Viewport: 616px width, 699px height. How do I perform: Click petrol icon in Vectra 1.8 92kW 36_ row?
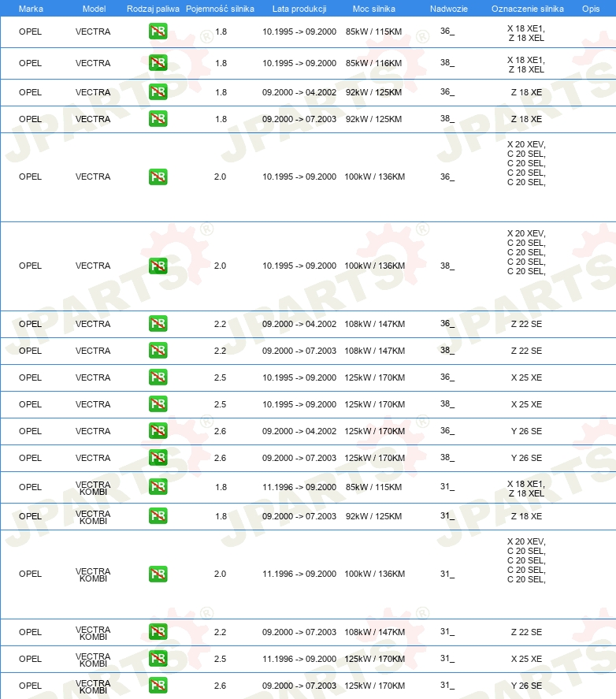point(158,92)
